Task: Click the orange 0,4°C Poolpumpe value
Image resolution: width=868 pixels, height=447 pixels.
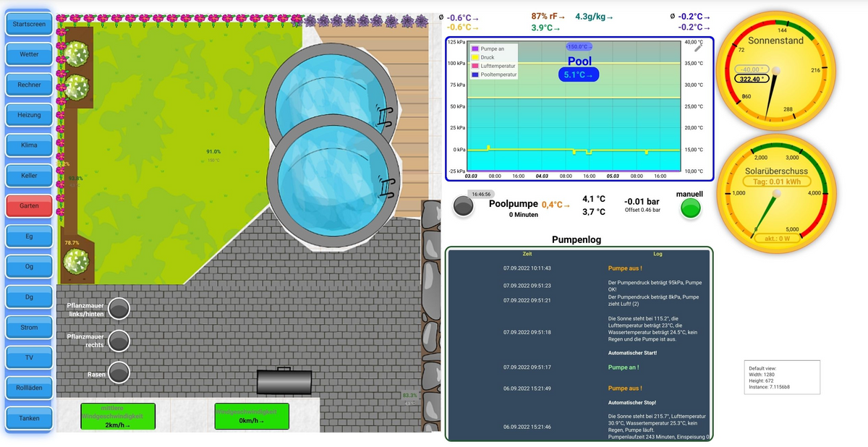Action: tap(556, 205)
